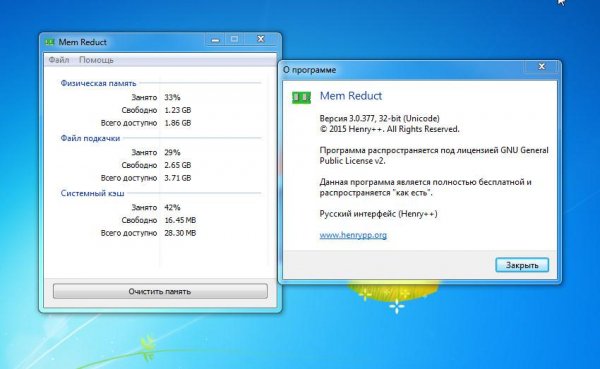Click the 3.71 GB total value
Image resolution: width=600 pixels, height=369 pixels.
(x=178, y=178)
